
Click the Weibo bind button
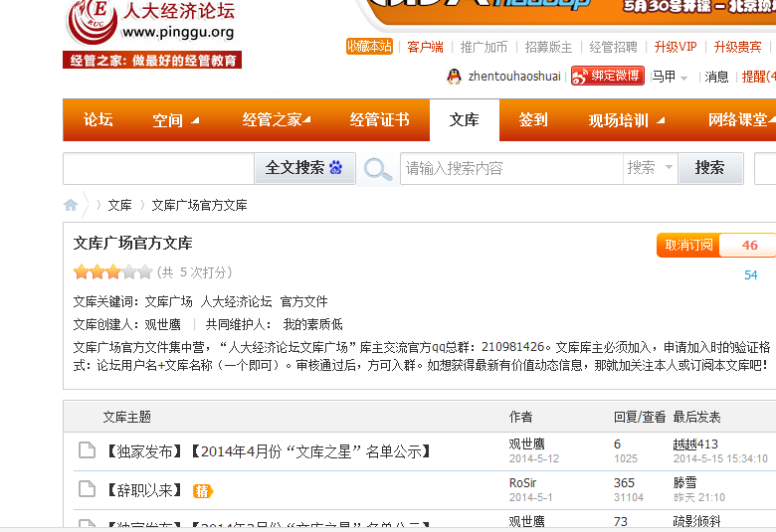point(607,76)
